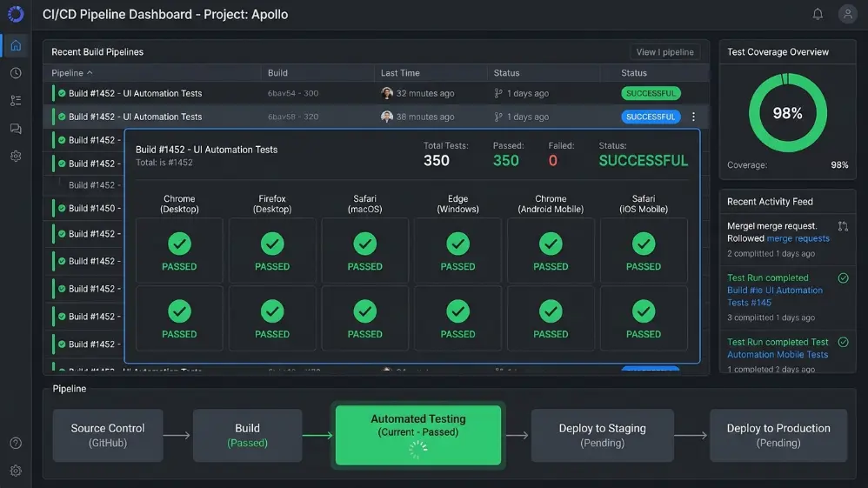Click Total Tests value 350
The height and width of the screenshot is (488, 868).
437,161
